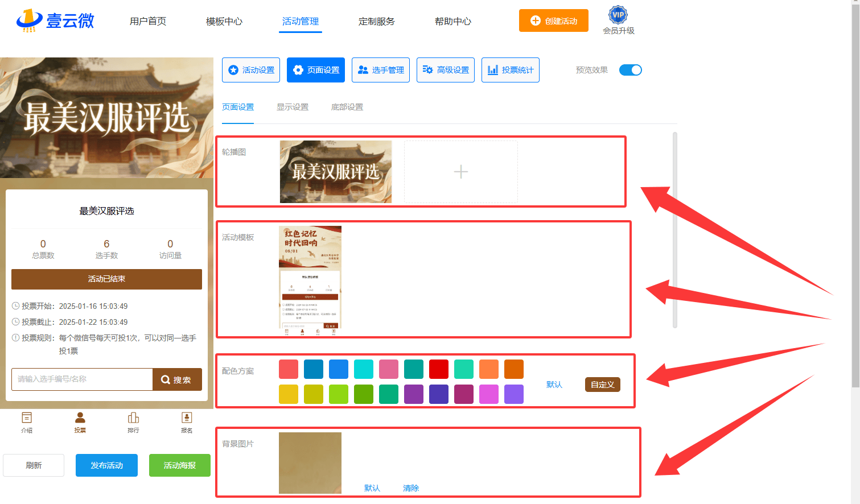860x504 pixels.
Task: Toggle the 预览效果 switch
Action: 630,70
